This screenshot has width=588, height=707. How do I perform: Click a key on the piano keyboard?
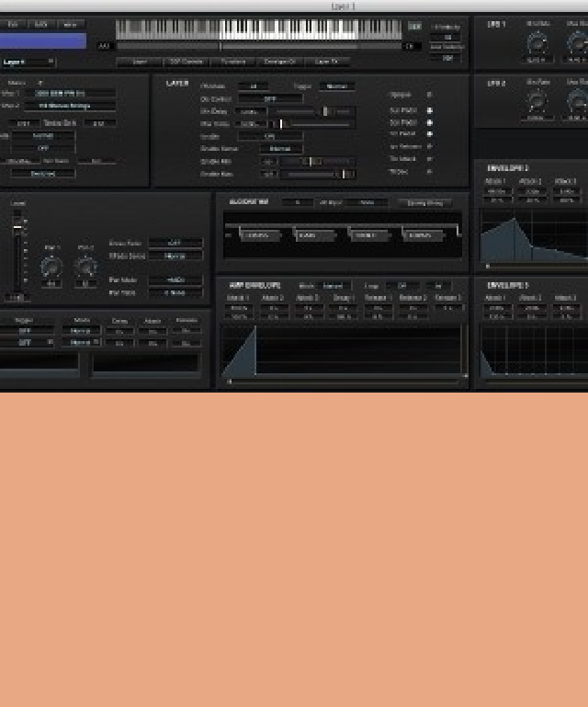(x=257, y=29)
